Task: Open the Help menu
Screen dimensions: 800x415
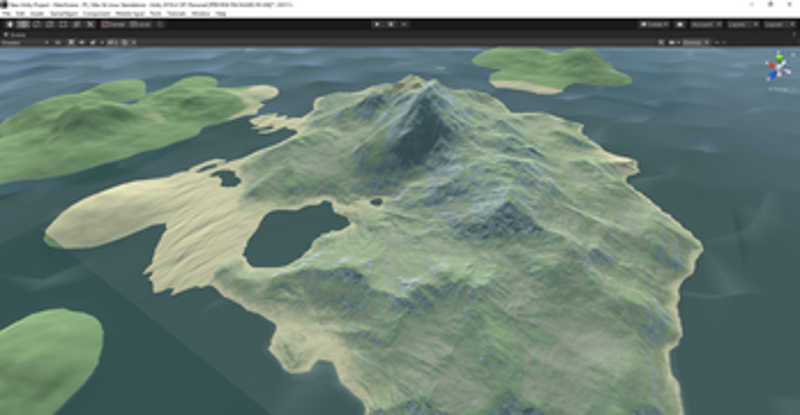Action: tap(220, 14)
